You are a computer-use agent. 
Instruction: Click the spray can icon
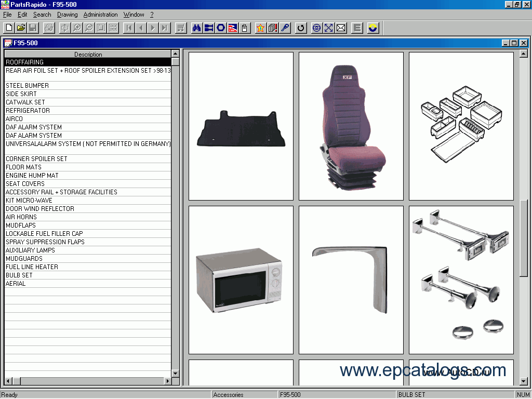[x=244, y=28]
